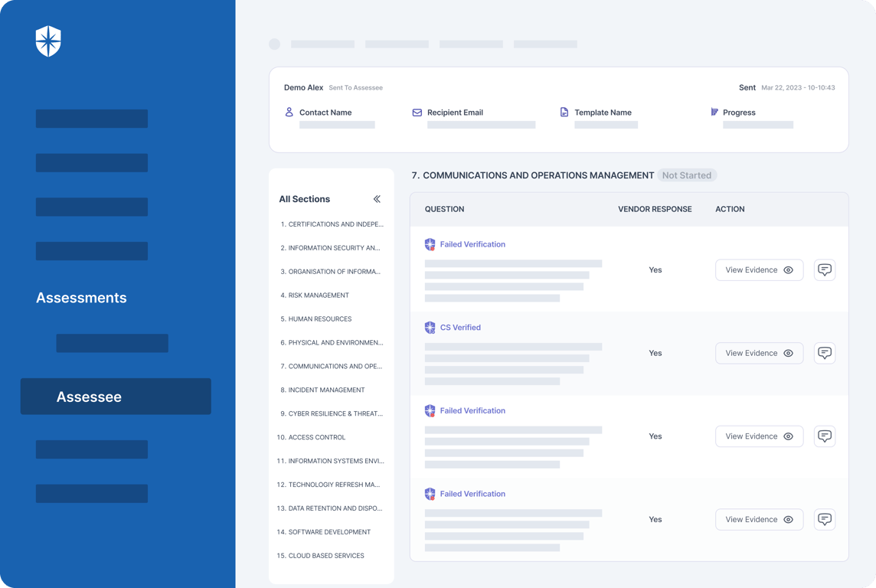The image size is (876, 588).
Task: Open Assessments in the sidebar
Action: coord(82,298)
